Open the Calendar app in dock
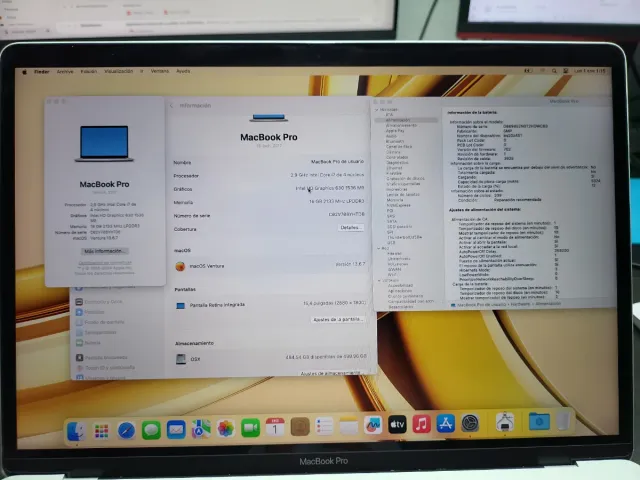Image resolution: width=640 pixels, height=480 pixels. pos(275,428)
